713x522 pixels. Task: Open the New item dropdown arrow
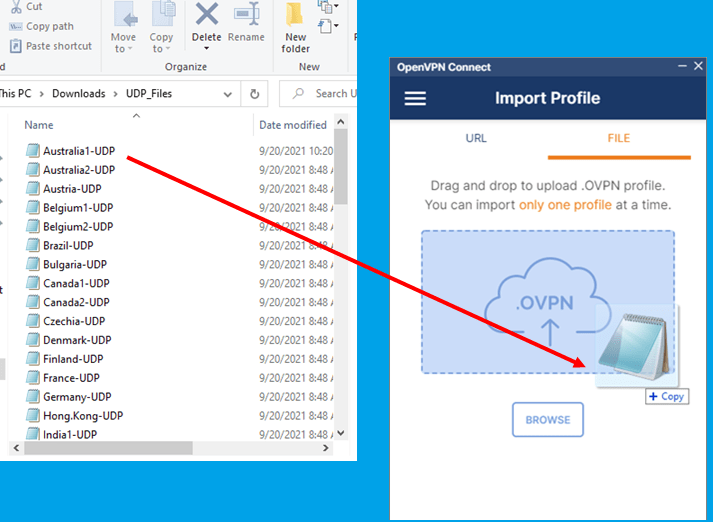[336, 6]
